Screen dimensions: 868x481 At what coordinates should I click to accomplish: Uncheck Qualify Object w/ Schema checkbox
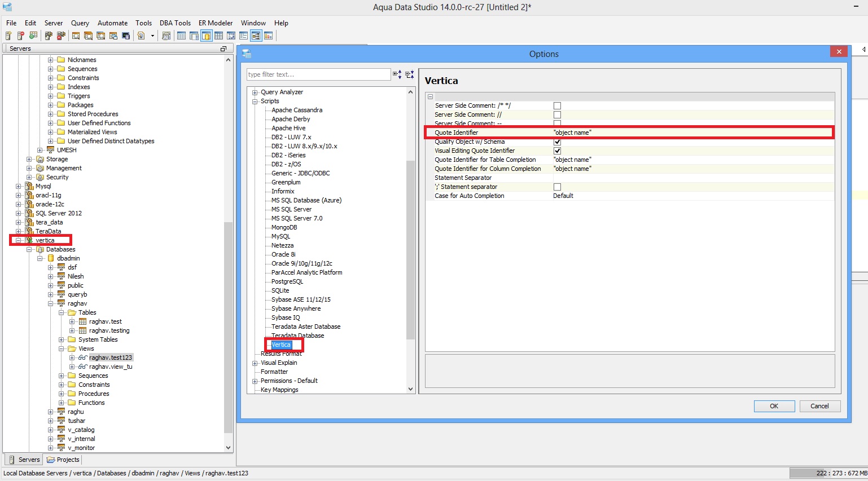(557, 142)
